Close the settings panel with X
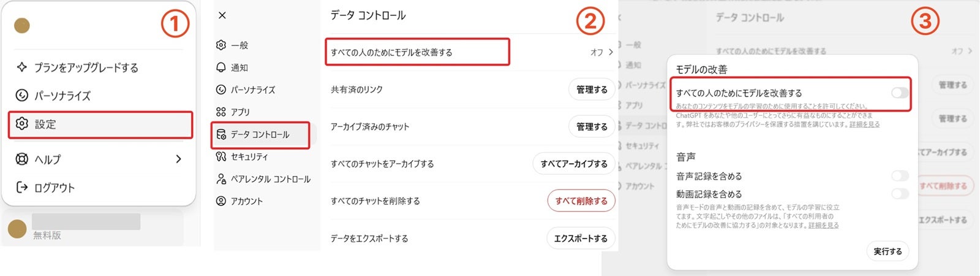This screenshot has width=980, height=276. tap(222, 15)
